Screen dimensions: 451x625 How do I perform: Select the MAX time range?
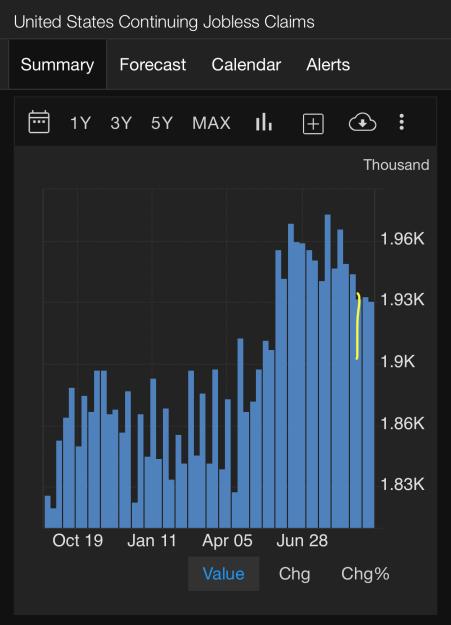(x=211, y=123)
